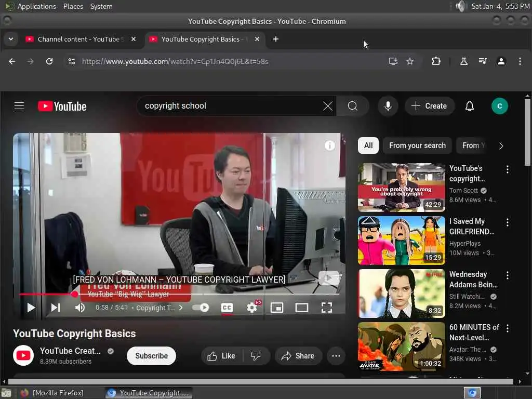Open the Tom Scott channel link
Viewport: 532px width, 399px height.
point(463,190)
